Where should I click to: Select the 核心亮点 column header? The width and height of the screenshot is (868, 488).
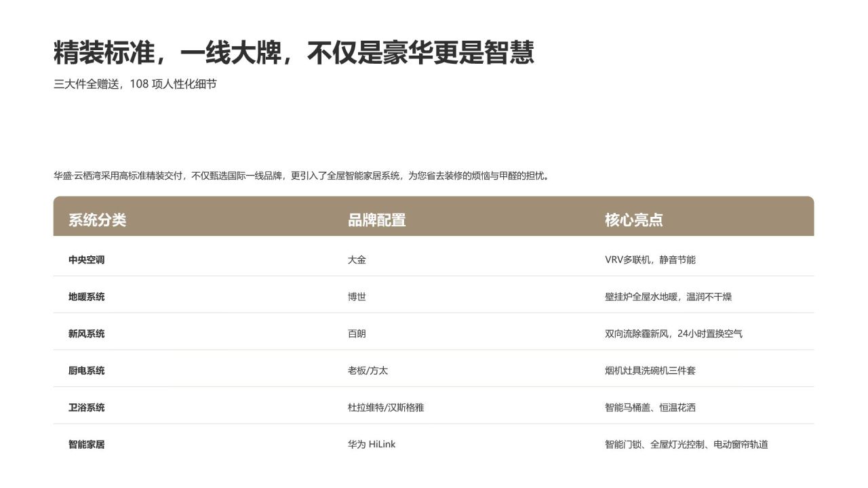(x=633, y=220)
